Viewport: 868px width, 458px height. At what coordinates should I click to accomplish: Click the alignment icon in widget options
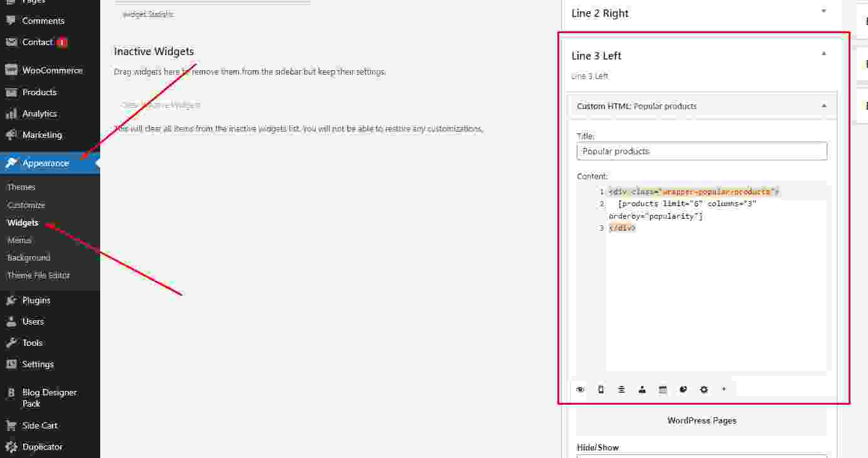pyautogui.click(x=621, y=390)
